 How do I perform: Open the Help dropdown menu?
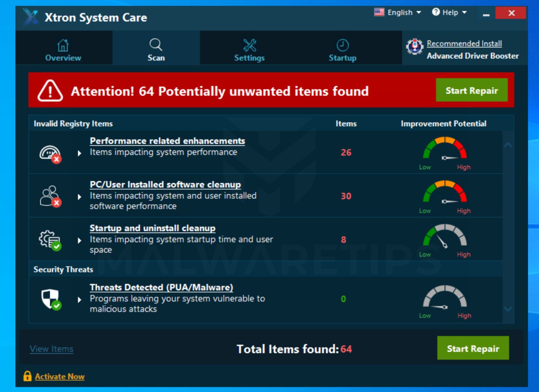coord(449,12)
